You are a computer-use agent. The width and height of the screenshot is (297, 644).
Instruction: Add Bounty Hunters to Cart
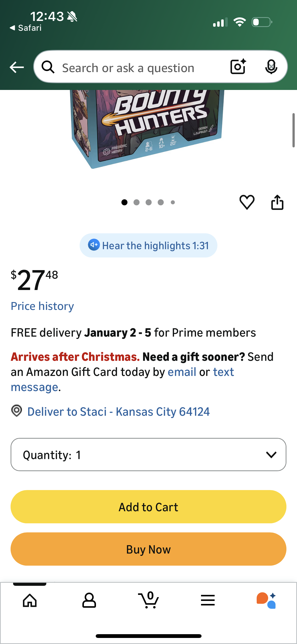[148, 507]
